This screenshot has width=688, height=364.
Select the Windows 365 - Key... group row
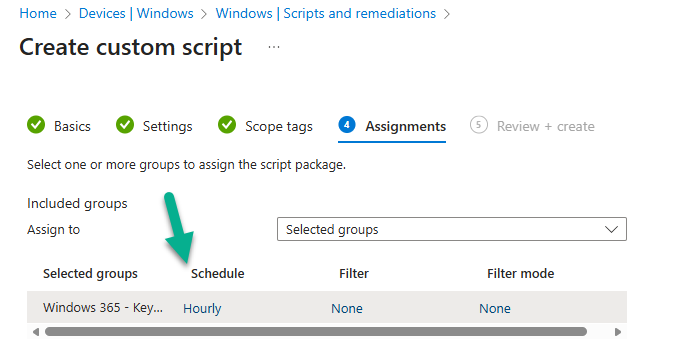[x=327, y=308]
